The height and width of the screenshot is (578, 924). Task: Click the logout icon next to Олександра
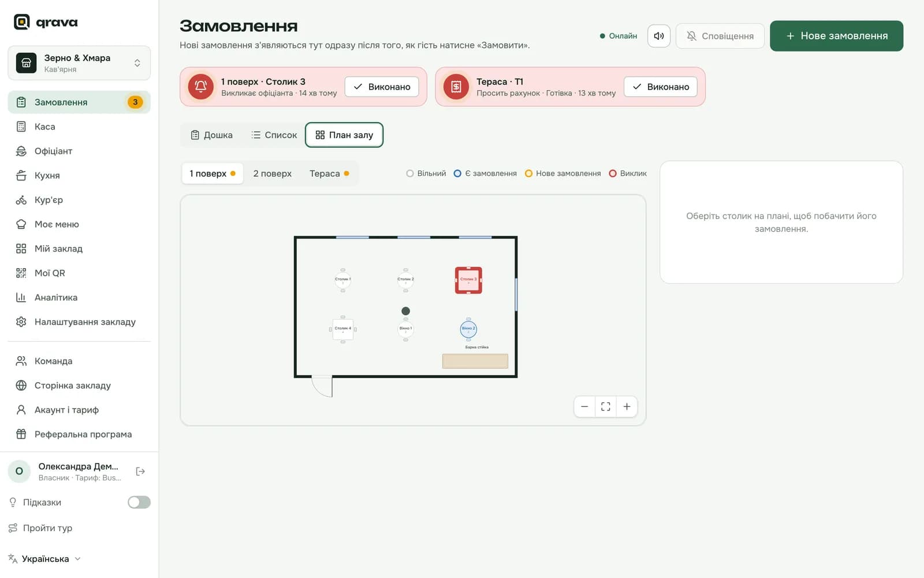[x=140, y=472]
